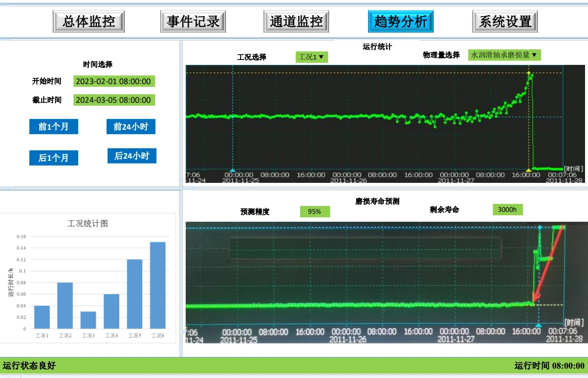Image resolution: width=588 pixels, height=378 pixels.
Task: Click the 开始时间 date field
Action: tap(114, 81)
